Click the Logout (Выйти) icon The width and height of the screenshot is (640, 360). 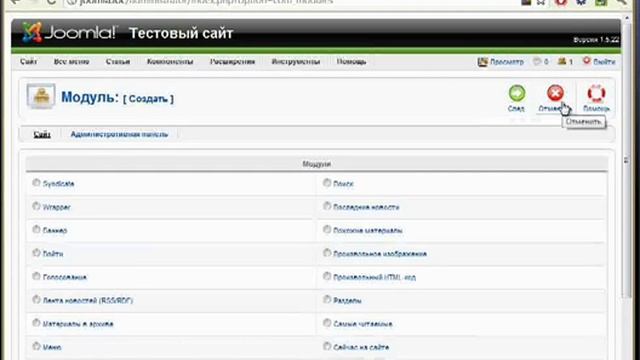tap(587, 61)
